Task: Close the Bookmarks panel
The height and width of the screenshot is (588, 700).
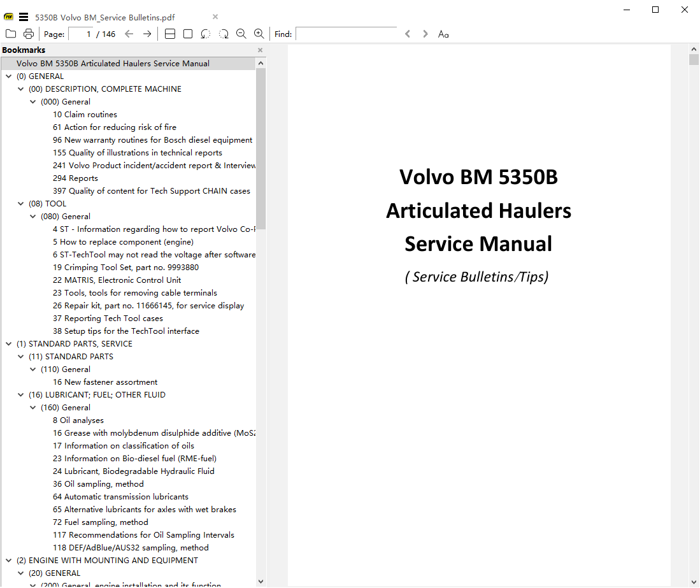Action: [x=260, y=50]
